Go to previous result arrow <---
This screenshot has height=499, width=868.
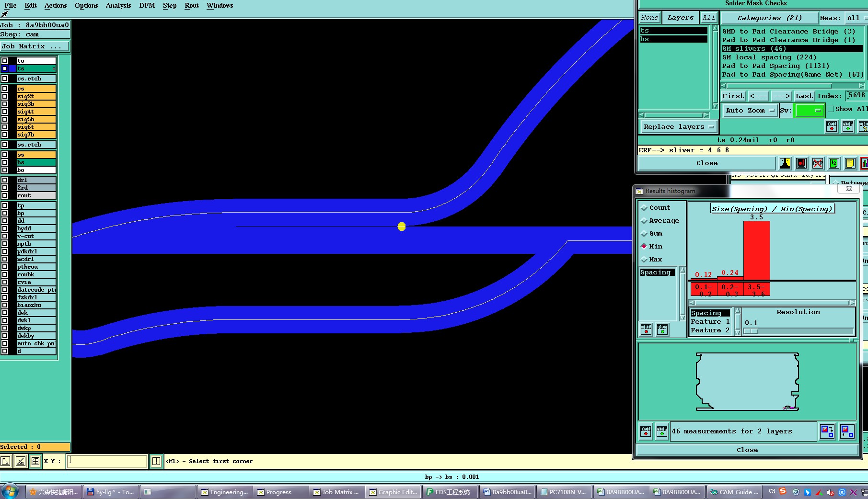758,96
